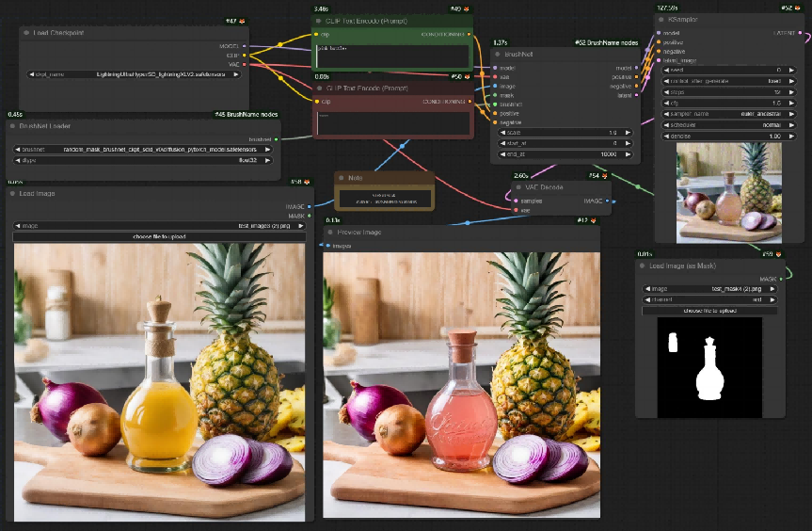Click choose file to upload in Load Image
Screen dimensions: 812x531
[159, 236]
